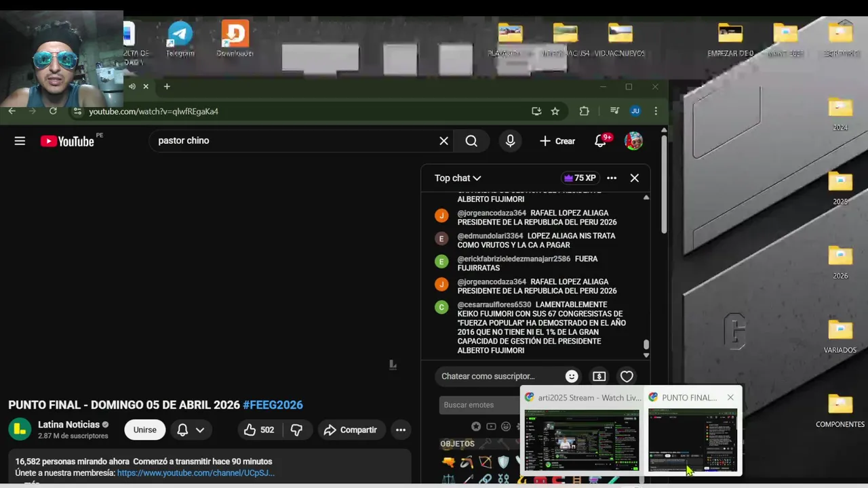Open the Chrome three-dot menu

click(656, 111)
